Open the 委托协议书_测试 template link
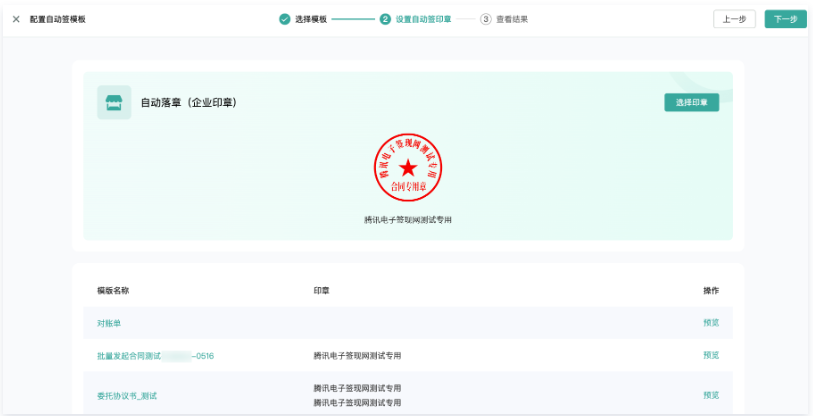This screenshot has height=416, width=813. (127, 395)
